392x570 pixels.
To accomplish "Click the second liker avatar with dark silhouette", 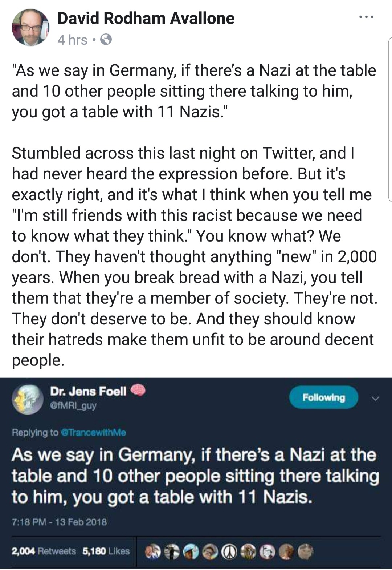I will [172, 552].
